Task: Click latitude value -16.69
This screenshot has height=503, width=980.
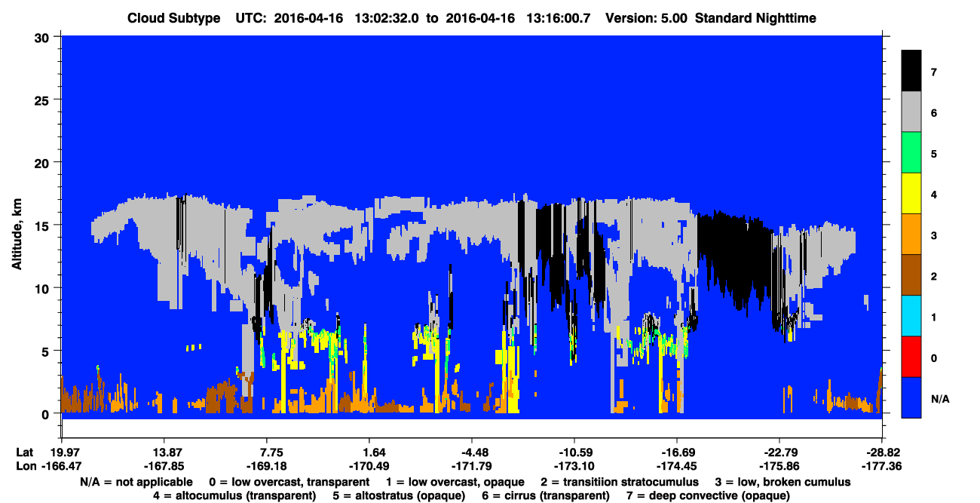Action: [677, 452]
